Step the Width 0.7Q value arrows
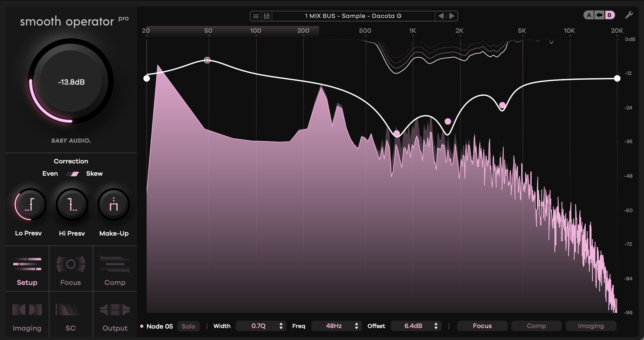 pos(281,326)
